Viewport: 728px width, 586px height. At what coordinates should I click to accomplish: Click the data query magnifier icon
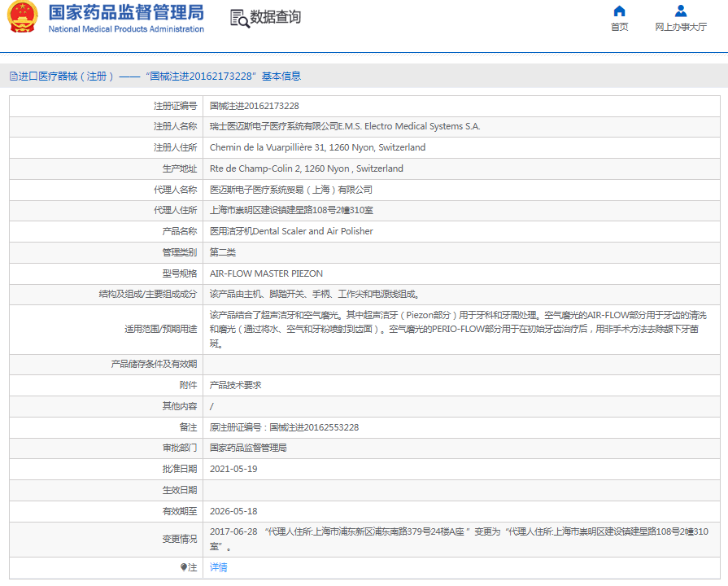239,18
